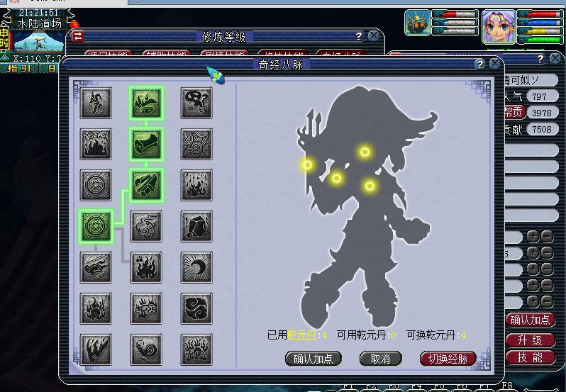Click the green mountain-flame skill at the column top
The image size is (566, 392).
point(146,103)
